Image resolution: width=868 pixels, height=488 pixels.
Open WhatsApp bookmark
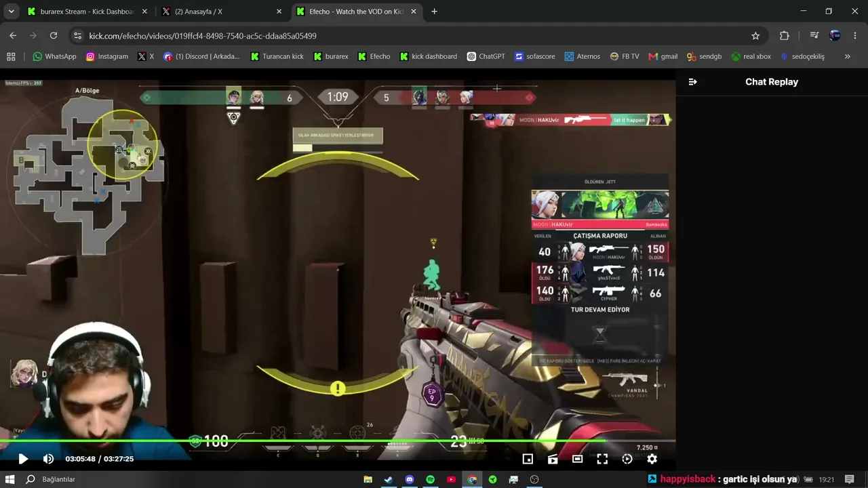tap(54, 56)
